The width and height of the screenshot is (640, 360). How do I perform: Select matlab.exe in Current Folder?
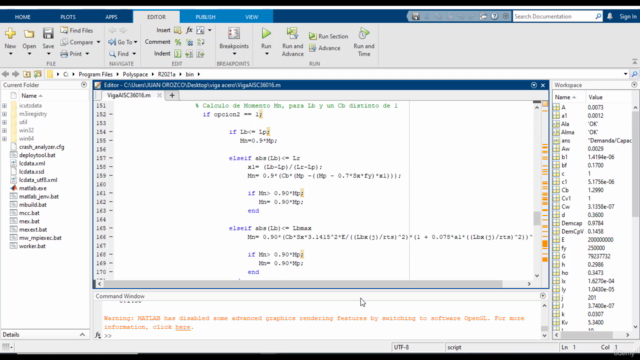[x=33, y=188]
